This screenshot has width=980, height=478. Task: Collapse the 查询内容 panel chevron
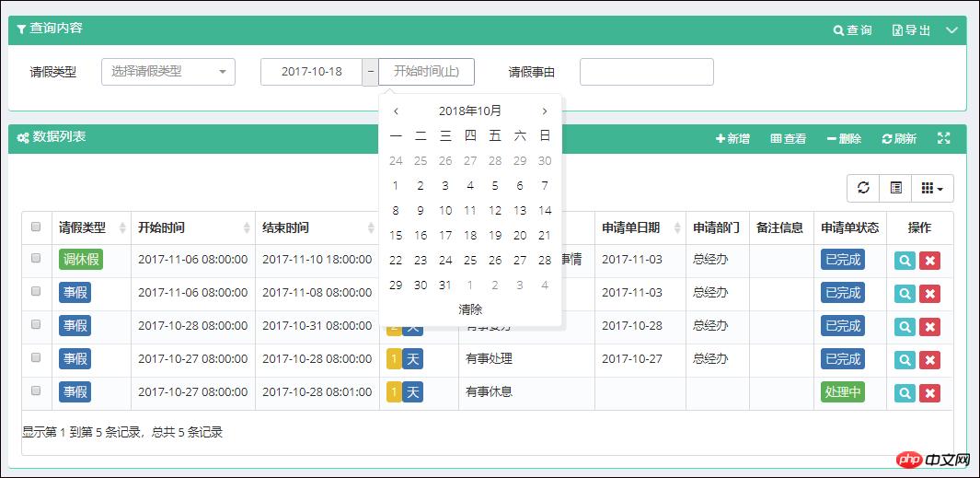click(x=951, y=30)
